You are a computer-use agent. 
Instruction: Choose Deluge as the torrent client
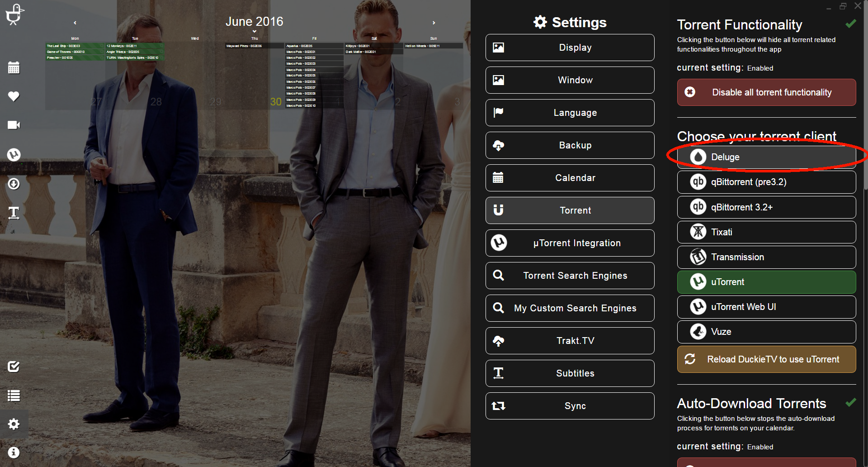766,157
